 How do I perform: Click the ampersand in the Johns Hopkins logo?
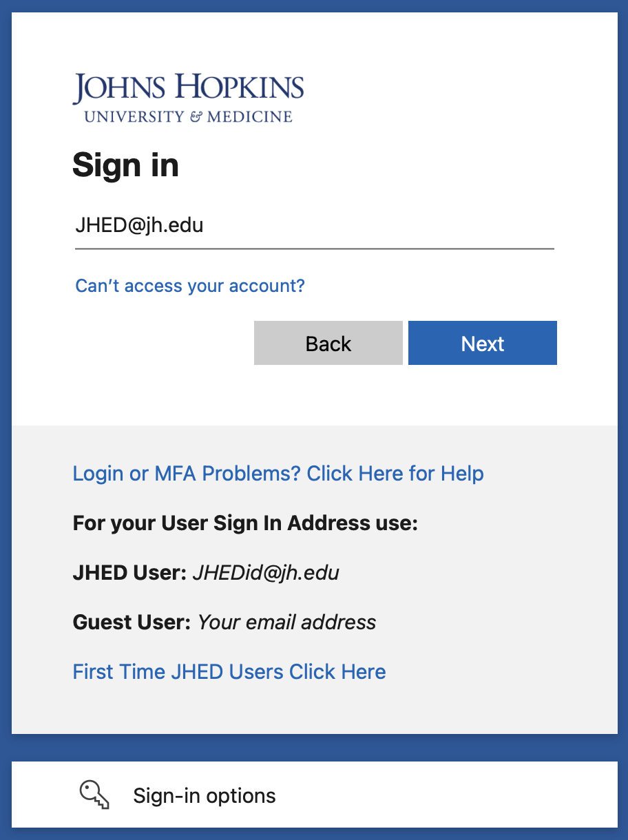tap(196, 117)
